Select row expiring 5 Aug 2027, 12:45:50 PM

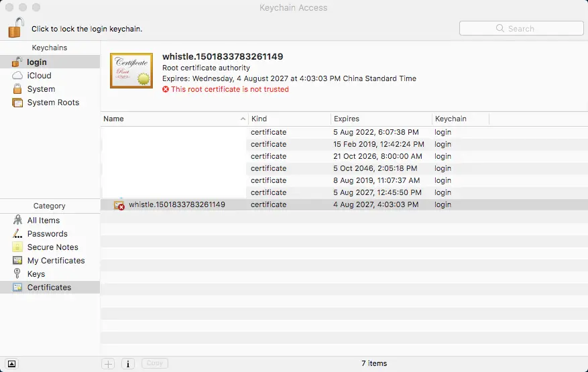(344, 192)
